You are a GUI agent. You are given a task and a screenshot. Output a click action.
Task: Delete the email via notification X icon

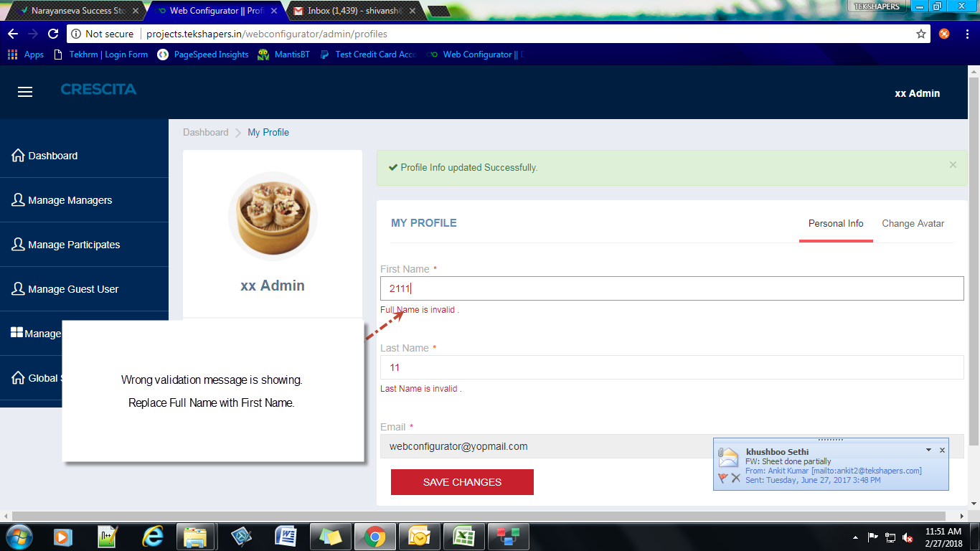click(736, 478)
